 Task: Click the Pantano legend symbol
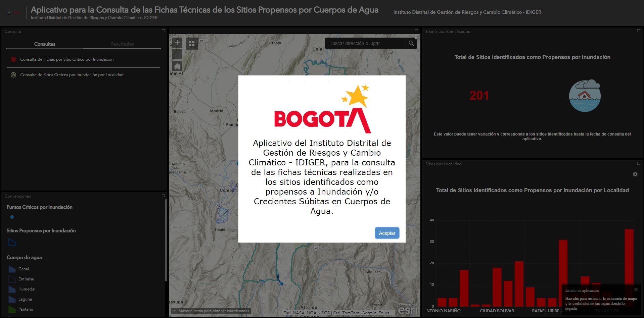pos(12,309)
